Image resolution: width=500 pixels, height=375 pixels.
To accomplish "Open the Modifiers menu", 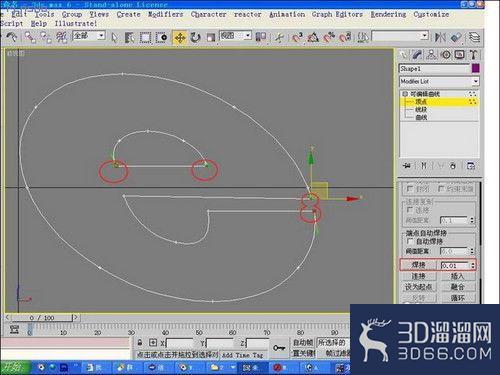I will pos(166,14).
